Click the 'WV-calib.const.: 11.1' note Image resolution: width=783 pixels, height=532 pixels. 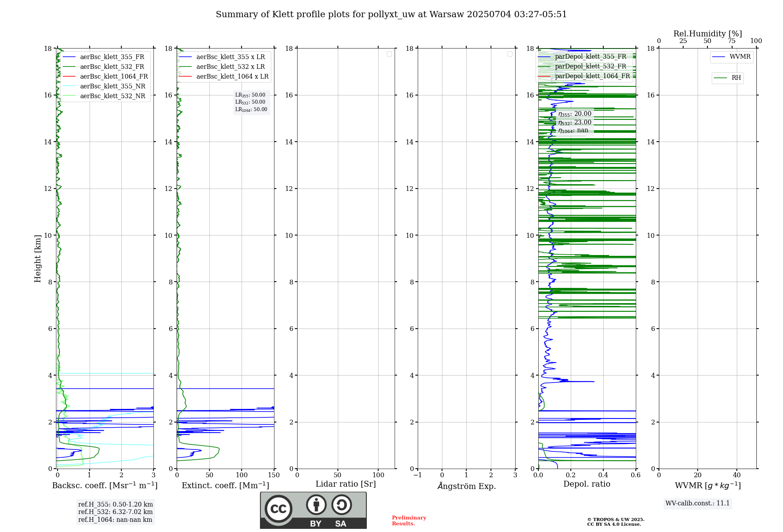698,503
